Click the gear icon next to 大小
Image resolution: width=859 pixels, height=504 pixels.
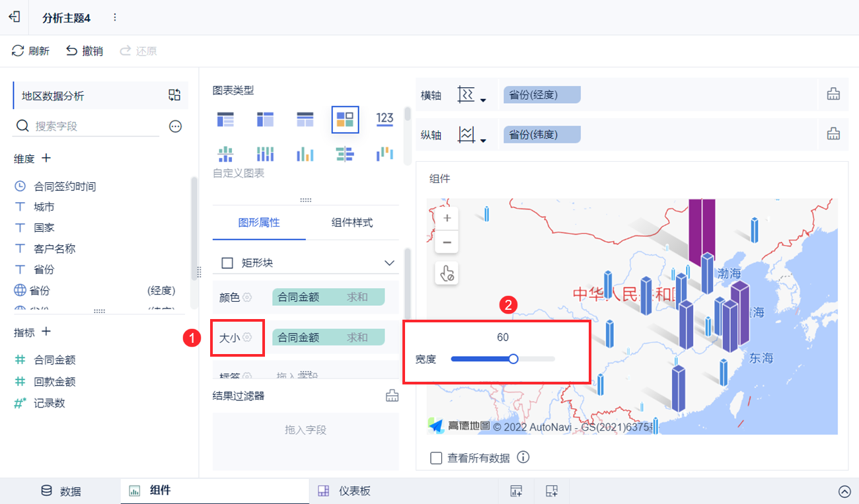[x=247, y=337]
